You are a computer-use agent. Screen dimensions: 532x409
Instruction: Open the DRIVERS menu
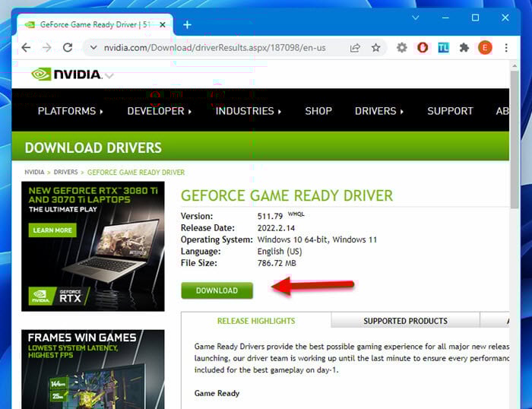click(379, 111)
